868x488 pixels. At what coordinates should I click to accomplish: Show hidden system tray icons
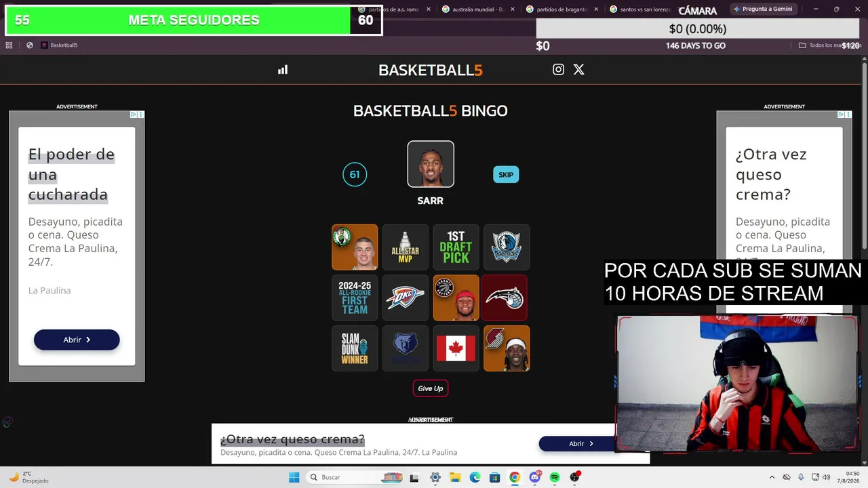point(772,477)
